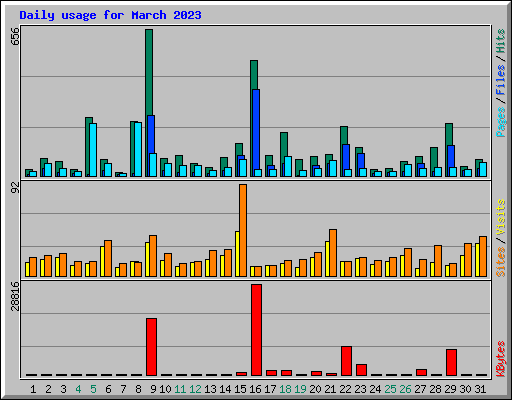This screenshot has height=400, width=512.
Task: Click the blue files bar for day 22
Action: click(x=346, y=157)
